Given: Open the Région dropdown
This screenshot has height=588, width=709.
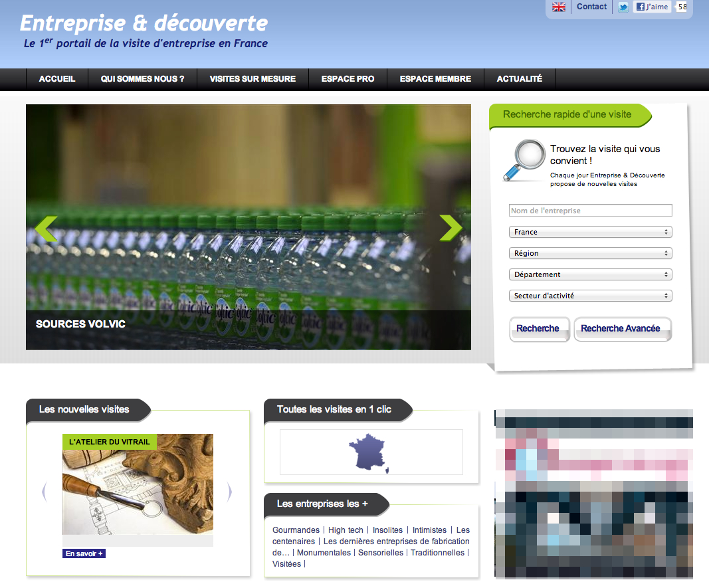Looking at the screenshot, I should coord(591,253).
